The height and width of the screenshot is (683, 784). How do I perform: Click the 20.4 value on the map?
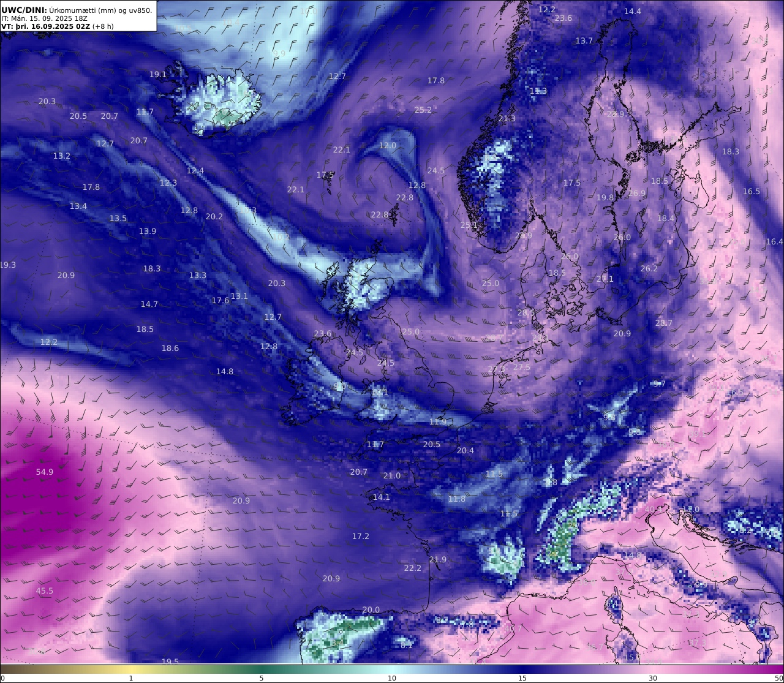(x=466, y=450)
